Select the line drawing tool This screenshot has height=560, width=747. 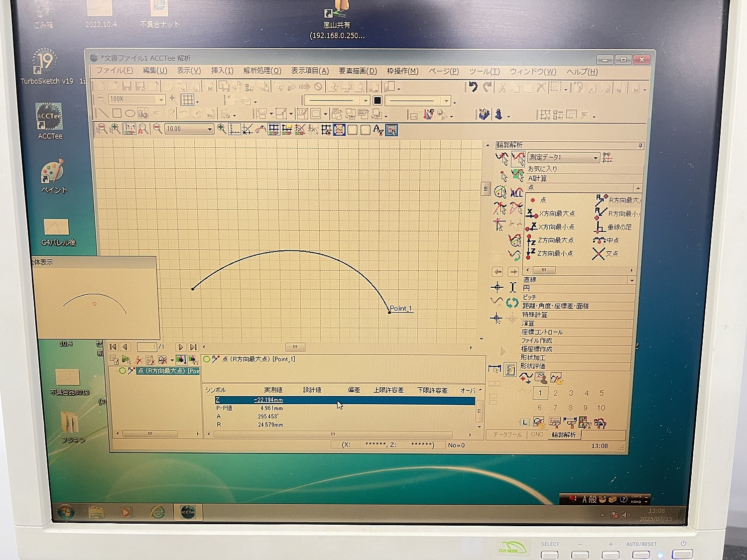103,113
